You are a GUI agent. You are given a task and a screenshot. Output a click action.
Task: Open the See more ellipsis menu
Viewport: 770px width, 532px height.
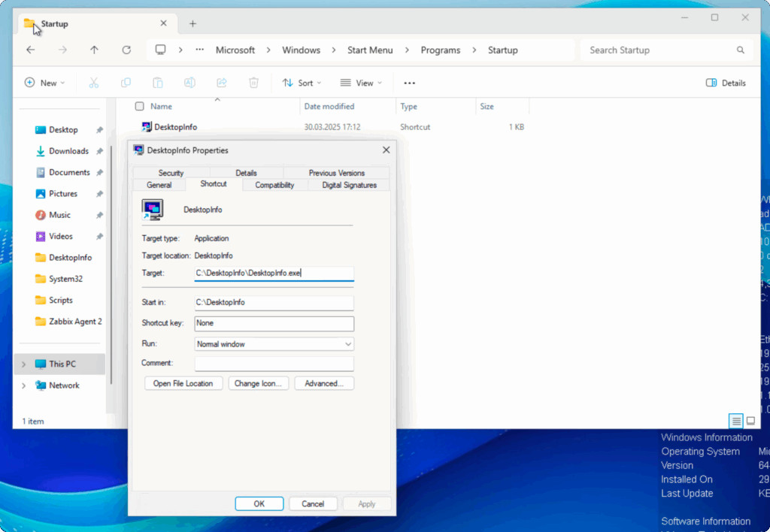point(410,83)
